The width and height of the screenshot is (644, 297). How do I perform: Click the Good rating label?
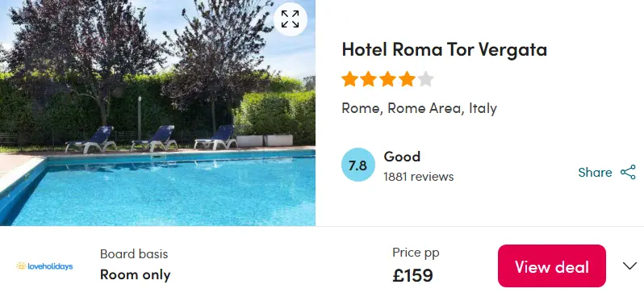coord(402,157)
